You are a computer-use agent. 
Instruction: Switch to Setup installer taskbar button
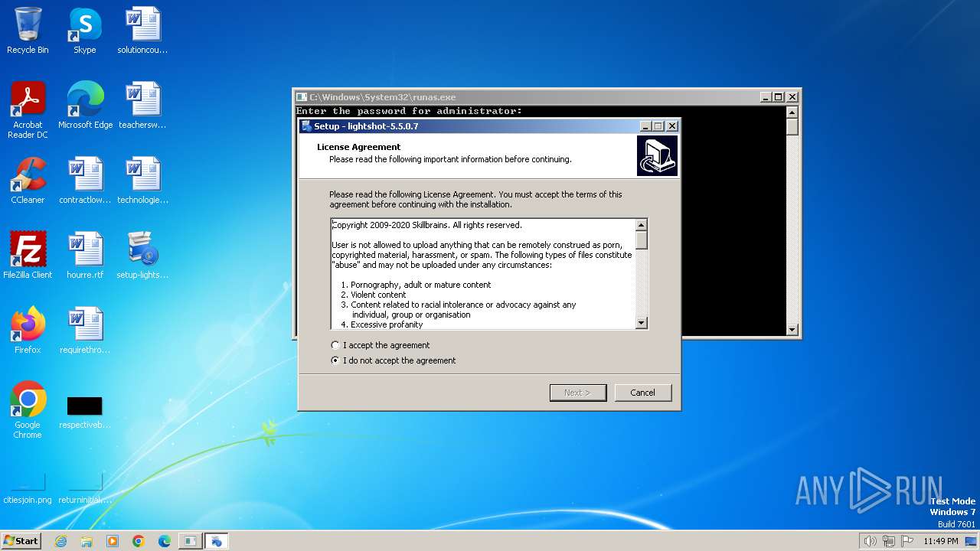(x=217, y=541)
